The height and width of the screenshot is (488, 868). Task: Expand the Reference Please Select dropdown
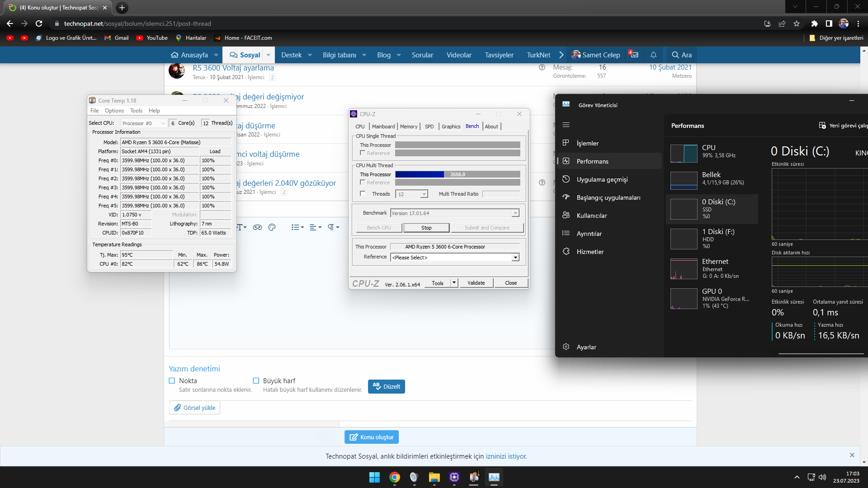(x=515, y=258)
